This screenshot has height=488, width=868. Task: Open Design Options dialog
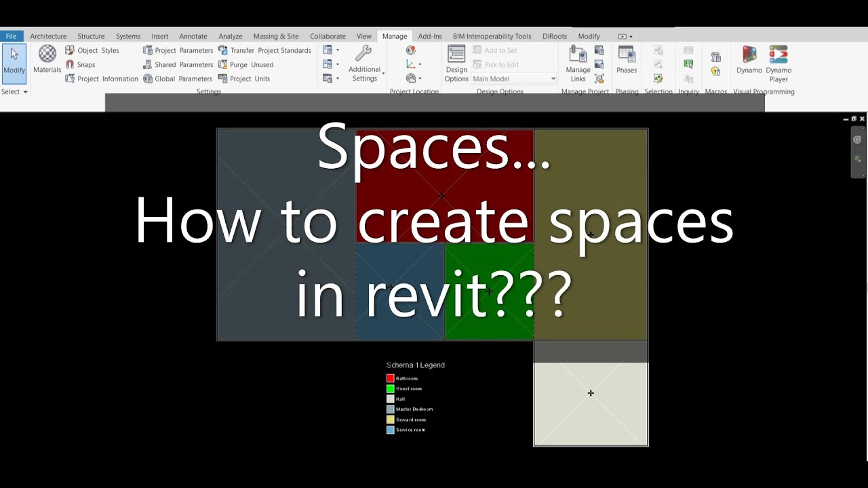coord(456,64)
